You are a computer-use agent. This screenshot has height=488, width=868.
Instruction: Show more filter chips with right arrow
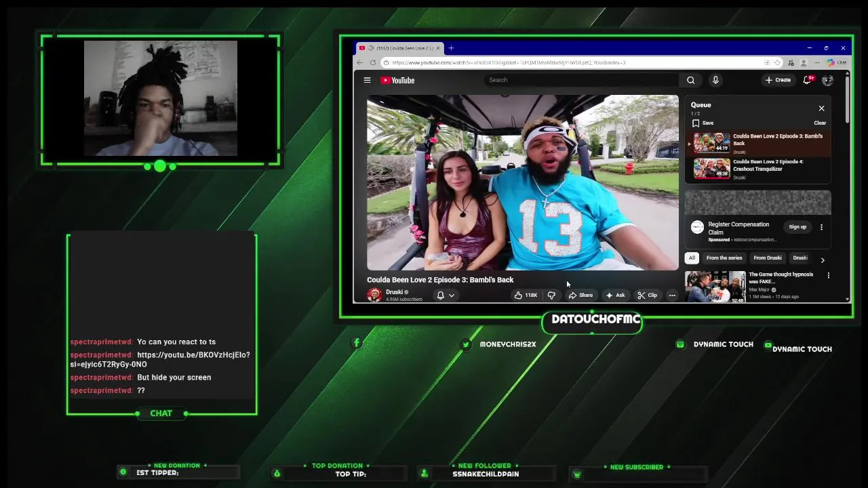pos(823,260)
